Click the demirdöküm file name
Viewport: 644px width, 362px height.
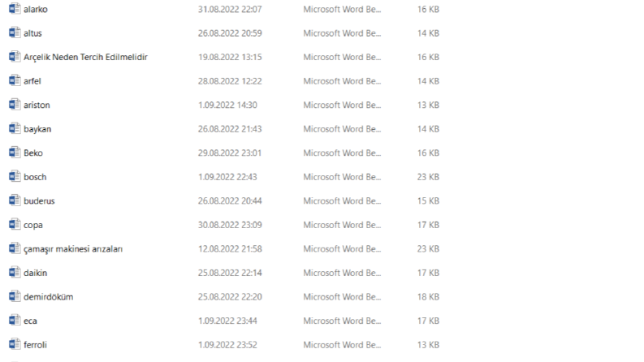point(49,297)
